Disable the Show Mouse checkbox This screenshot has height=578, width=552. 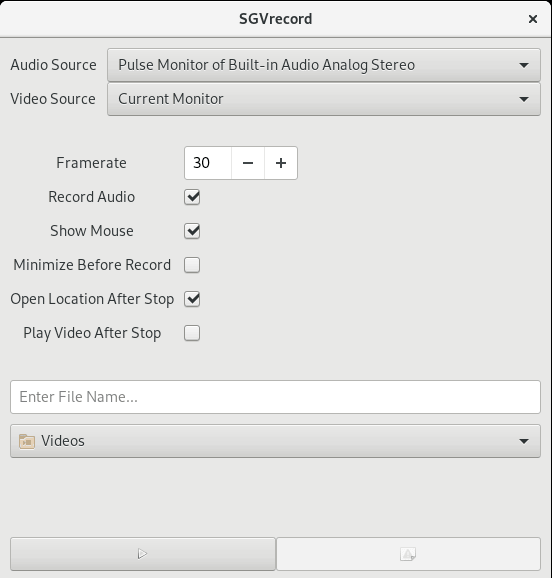[192, 231]
